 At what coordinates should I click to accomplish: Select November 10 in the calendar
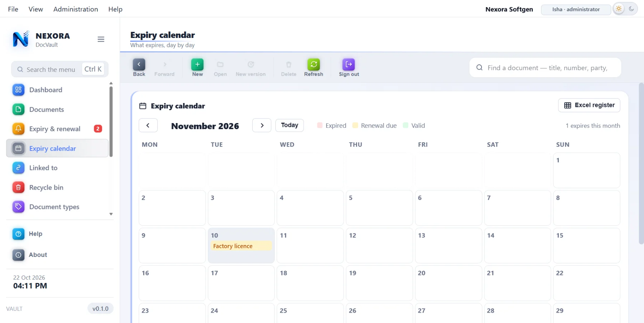tap(241, 245)
